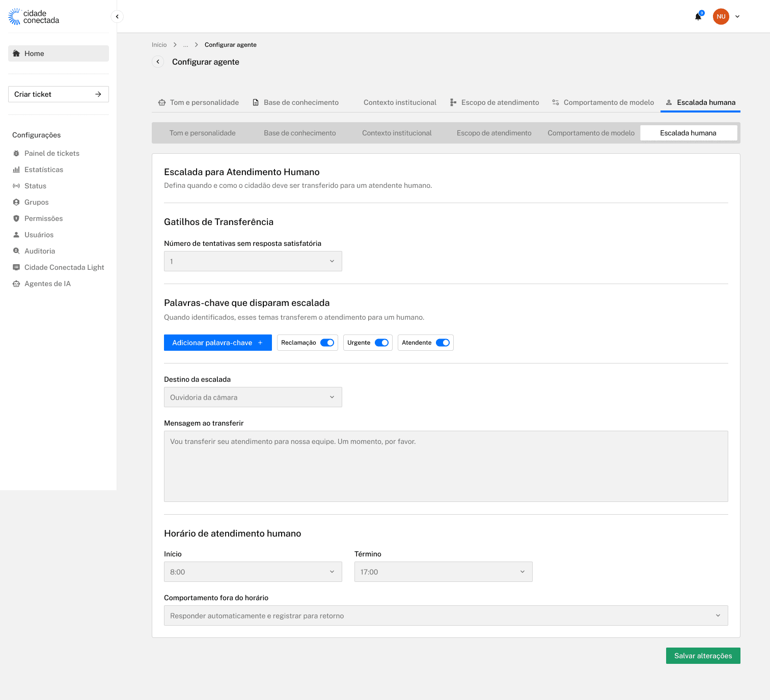
Task: Open Usuários from the sidebar
Action: (39, 235)
